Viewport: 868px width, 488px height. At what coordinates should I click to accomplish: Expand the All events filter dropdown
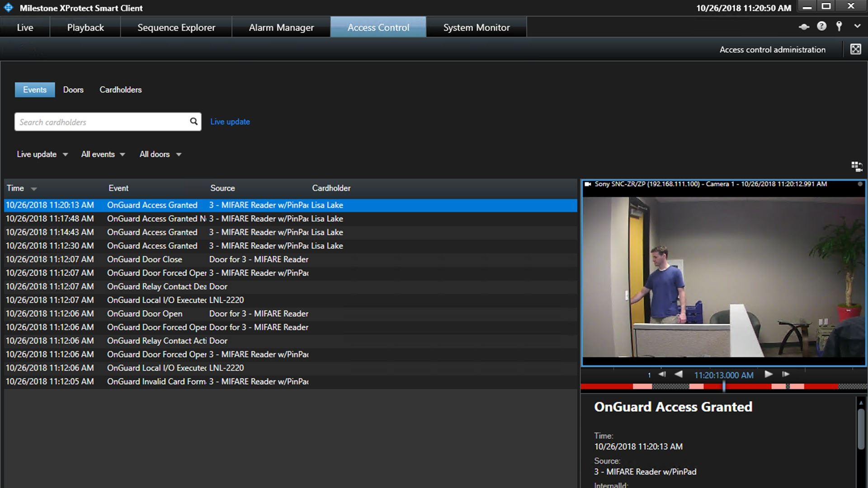pos(103,154)
